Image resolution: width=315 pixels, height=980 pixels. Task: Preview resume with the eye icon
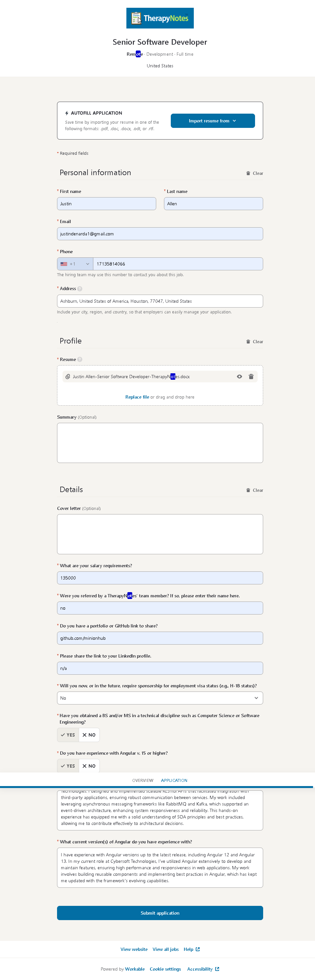click(x=239, y=377)
